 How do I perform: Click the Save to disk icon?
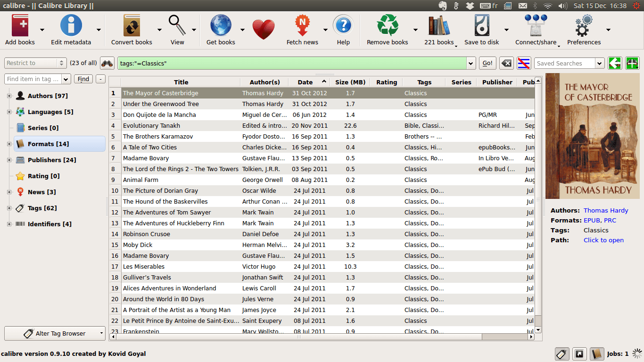point(482,25)
